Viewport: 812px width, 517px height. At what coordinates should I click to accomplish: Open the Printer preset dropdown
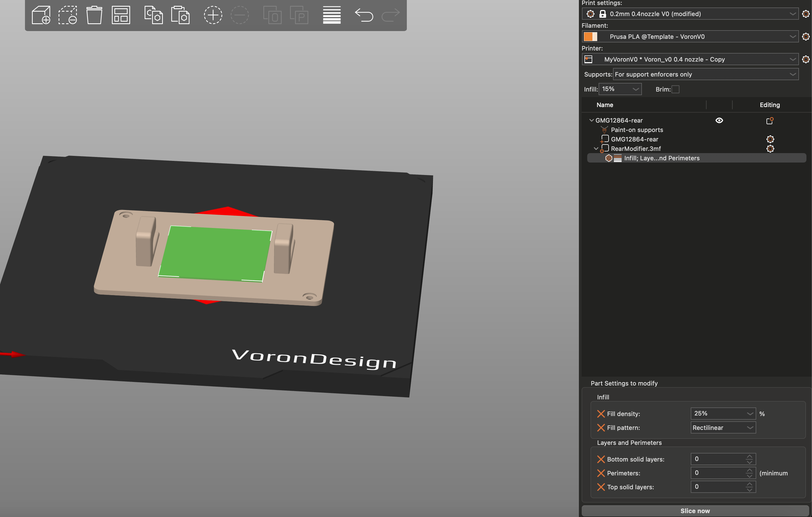pyautogui.click(x=690, y=59)
